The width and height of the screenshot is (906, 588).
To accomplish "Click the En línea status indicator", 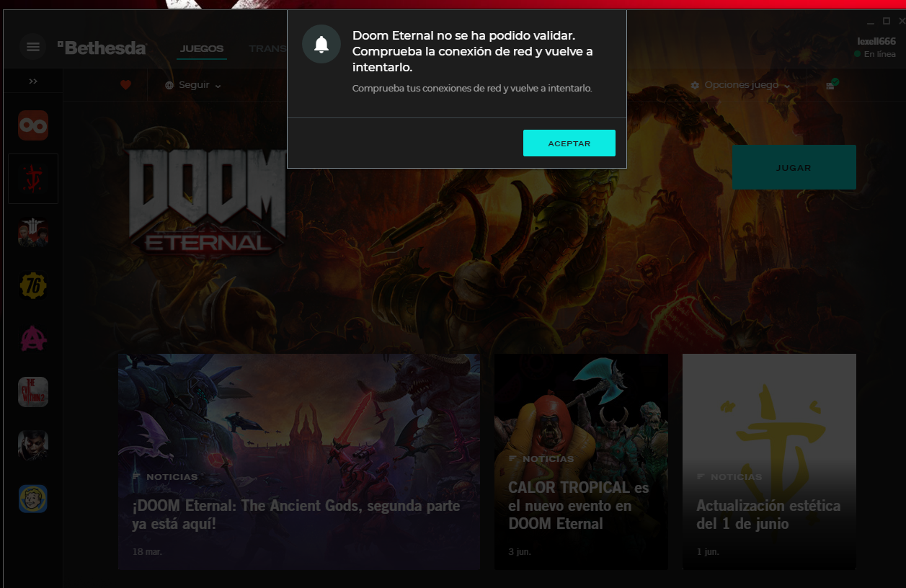I will point(875,54).
